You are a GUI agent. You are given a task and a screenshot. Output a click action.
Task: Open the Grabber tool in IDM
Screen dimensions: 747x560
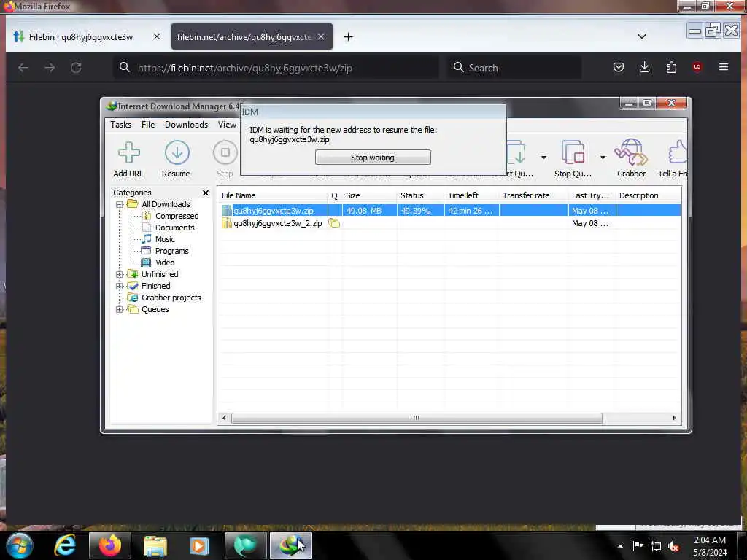[x=631, y=159]
